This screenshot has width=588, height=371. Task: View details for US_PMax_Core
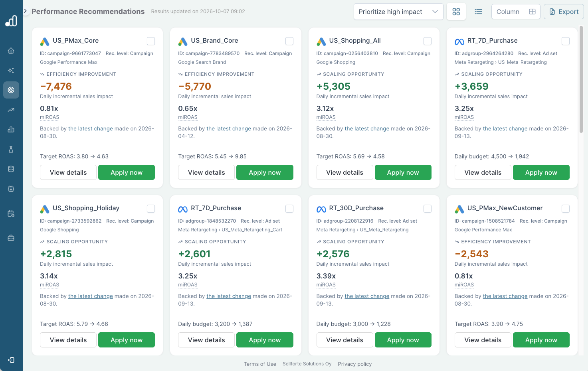tap(68, 172)
